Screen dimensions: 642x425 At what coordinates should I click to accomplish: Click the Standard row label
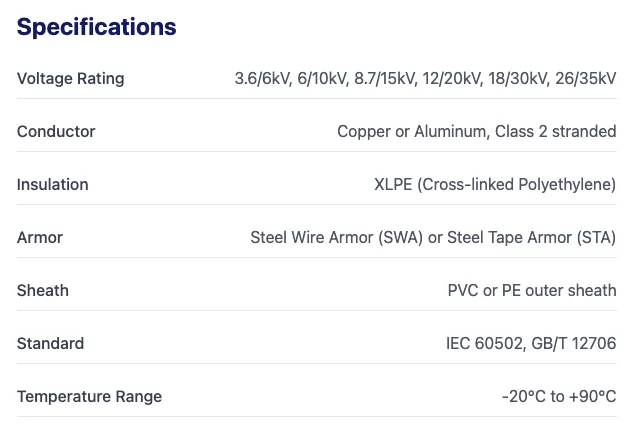pos(50,344)
